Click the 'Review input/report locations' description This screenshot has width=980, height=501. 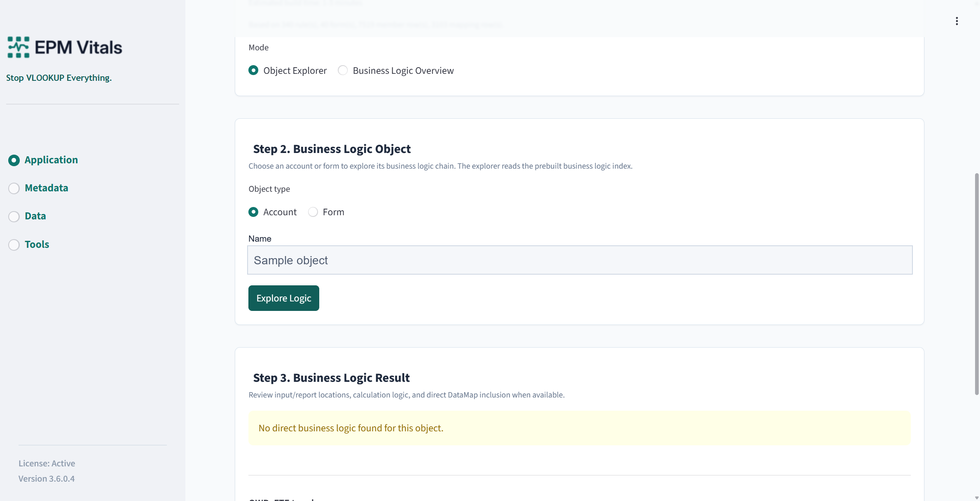[406, 395]
